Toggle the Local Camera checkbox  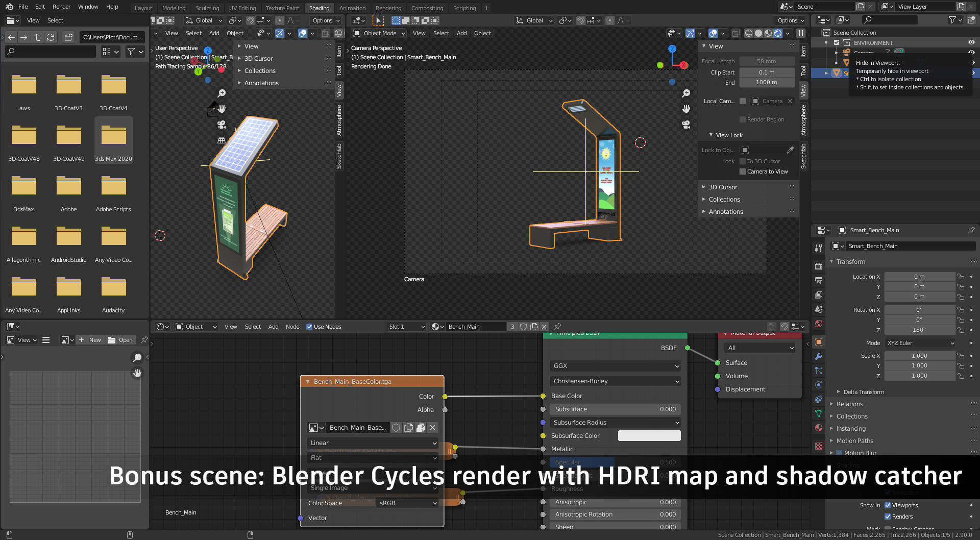pos(743,101)
